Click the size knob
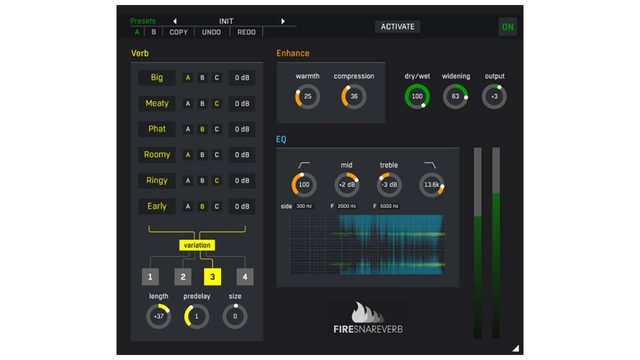 235,316
